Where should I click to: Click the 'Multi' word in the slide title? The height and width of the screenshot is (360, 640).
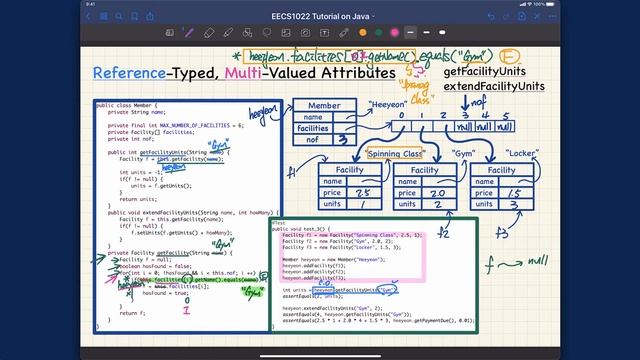[243, 73]
